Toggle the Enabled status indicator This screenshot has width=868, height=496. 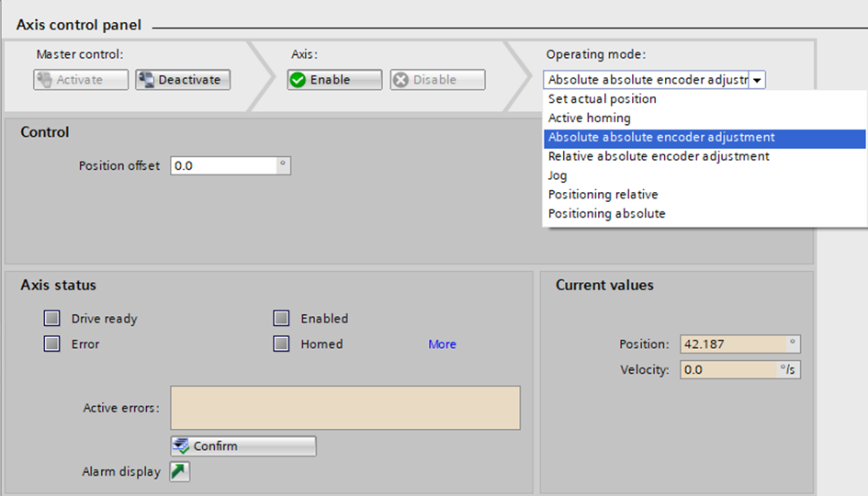[281, 319]
